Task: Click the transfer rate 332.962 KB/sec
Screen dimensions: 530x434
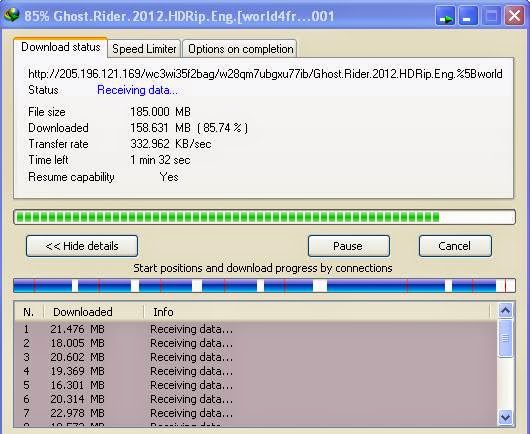Action: pos(171,144)
